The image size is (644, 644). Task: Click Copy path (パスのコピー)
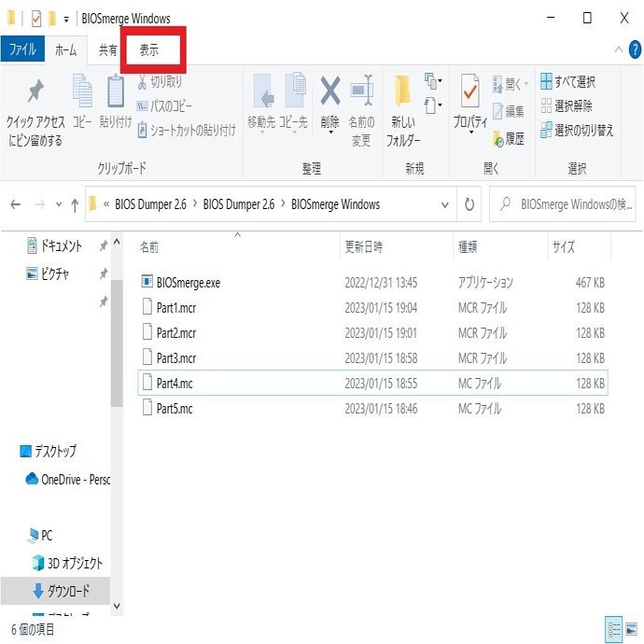coord(164,106)
